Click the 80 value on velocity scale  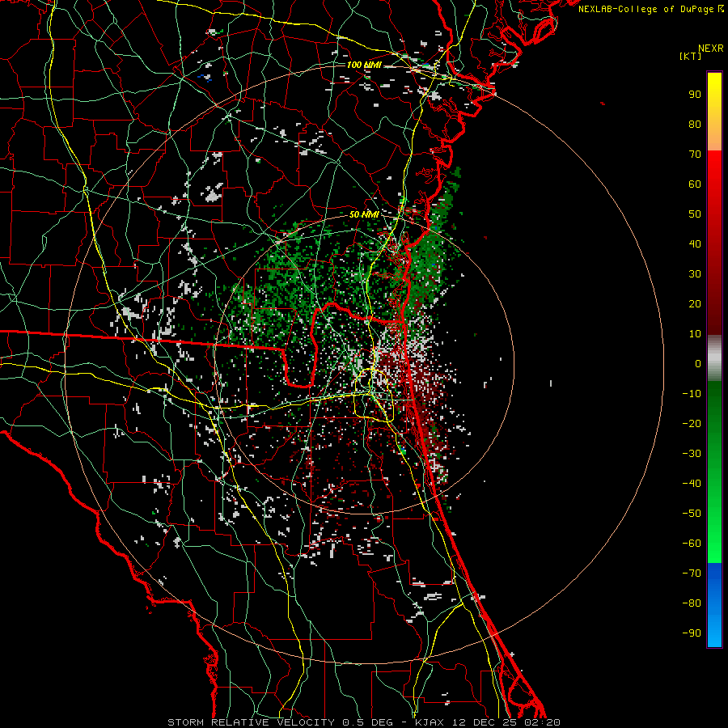click(695, 125)
